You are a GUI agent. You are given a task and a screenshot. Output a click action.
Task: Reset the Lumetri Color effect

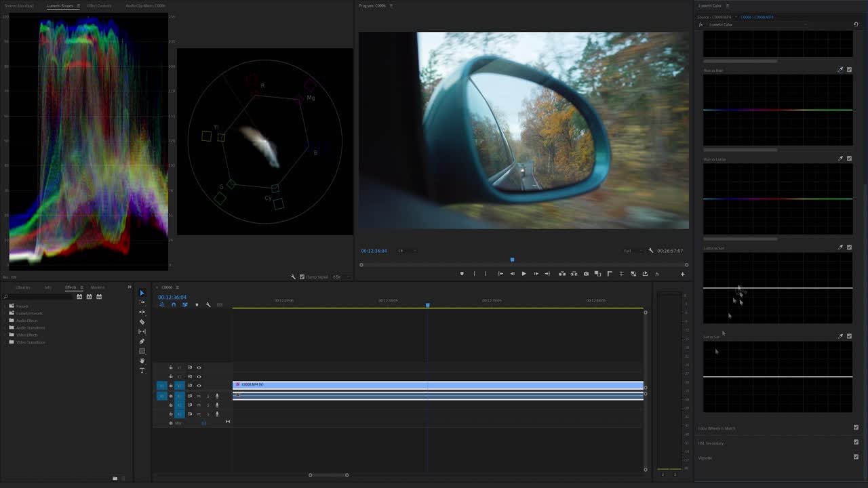pos(855,24)
